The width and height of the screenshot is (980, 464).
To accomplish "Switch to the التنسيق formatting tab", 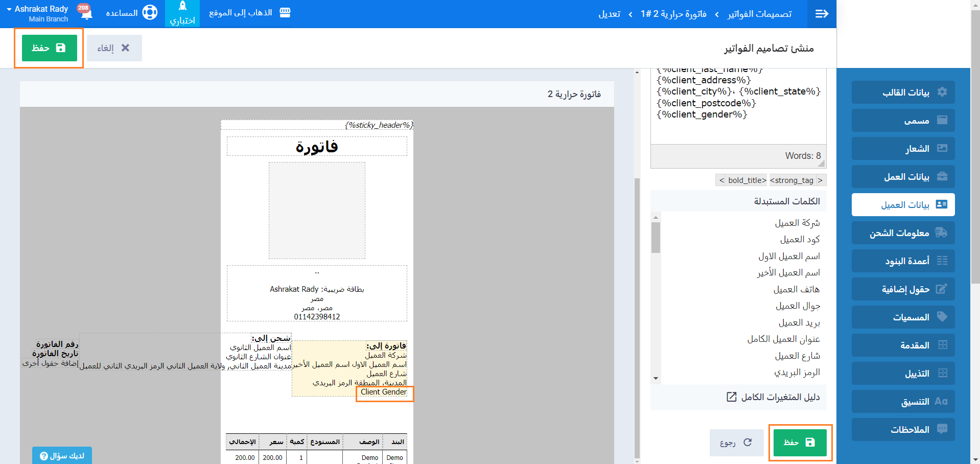I will [x=903, y=401].
